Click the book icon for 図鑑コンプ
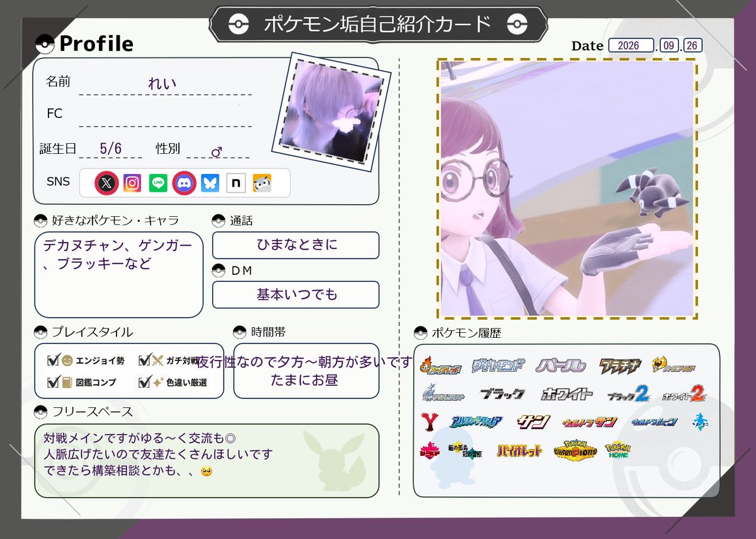The width and height of the screenshot is (756, 539). (67, 382)
